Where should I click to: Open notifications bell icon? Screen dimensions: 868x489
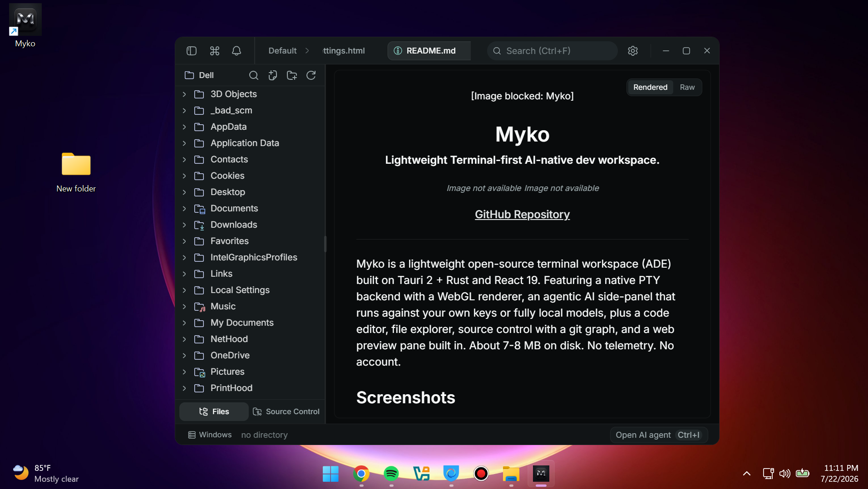coord(237,51)
